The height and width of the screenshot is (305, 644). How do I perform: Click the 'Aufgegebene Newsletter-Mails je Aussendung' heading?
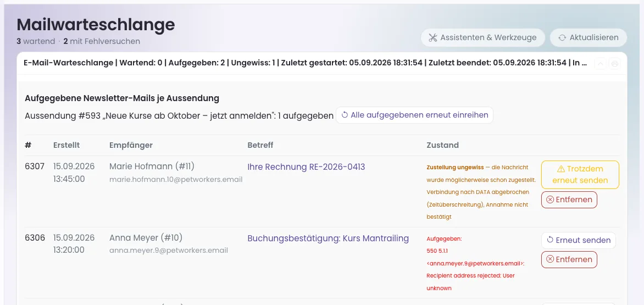pyautogui.click(x=122, y=98)
